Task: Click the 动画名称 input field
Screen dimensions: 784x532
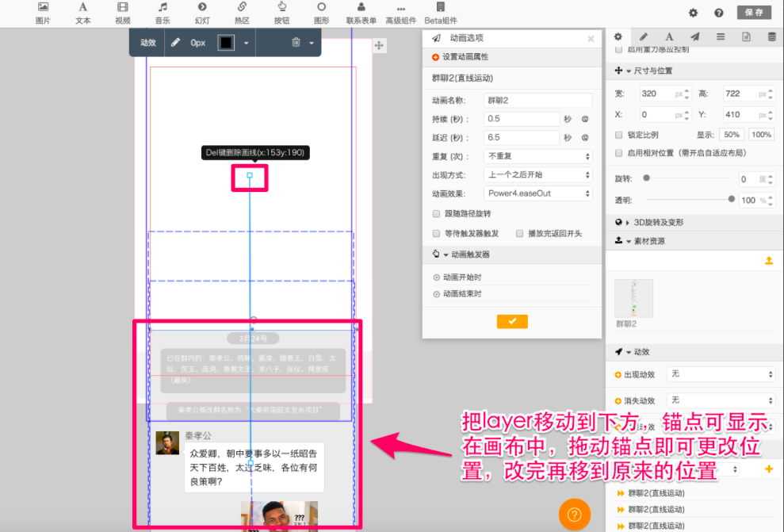Action: point(537,101)
